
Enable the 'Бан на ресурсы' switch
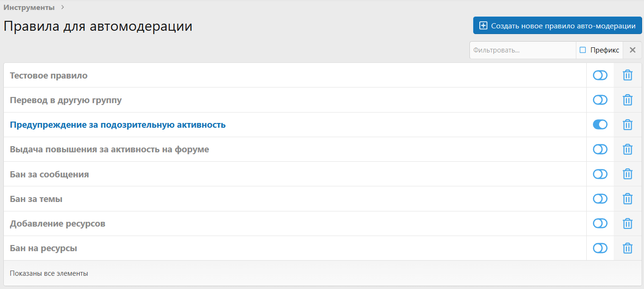(x=600, y=248)
